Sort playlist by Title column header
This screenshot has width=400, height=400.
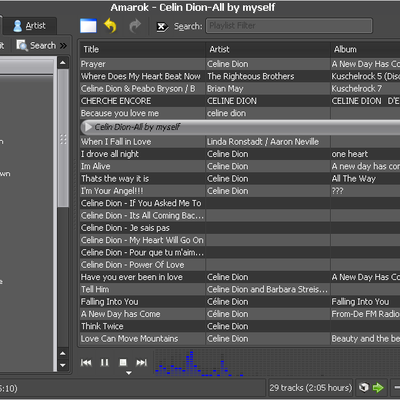point(142,49)
